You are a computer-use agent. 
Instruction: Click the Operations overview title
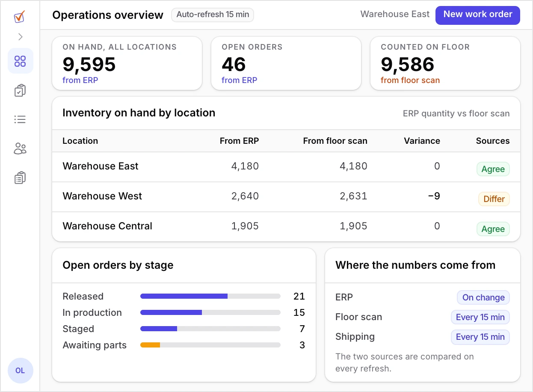pos(108,15)
